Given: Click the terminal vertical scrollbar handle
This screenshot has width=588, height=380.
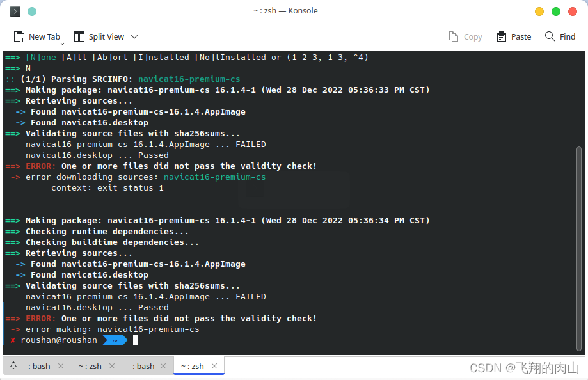Looking at the screenshot, I should 579,249.
